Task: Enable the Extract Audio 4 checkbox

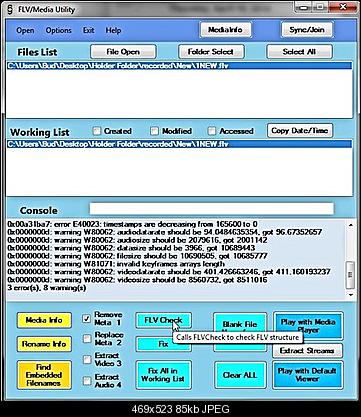Action: coord(87,381)
